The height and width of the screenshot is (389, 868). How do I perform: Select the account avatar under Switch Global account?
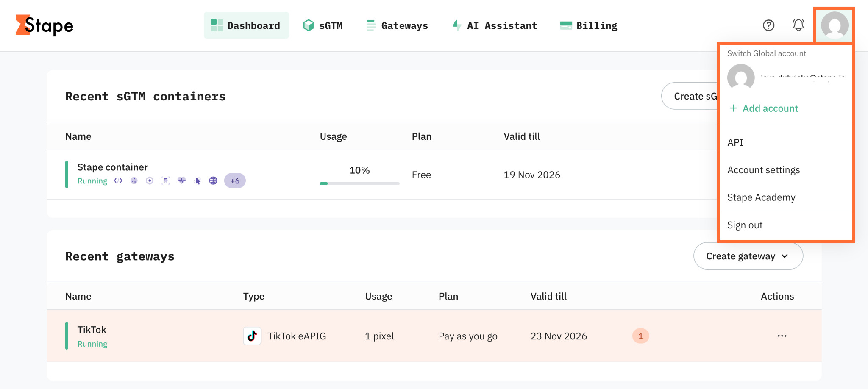click(x=741, y=77)
